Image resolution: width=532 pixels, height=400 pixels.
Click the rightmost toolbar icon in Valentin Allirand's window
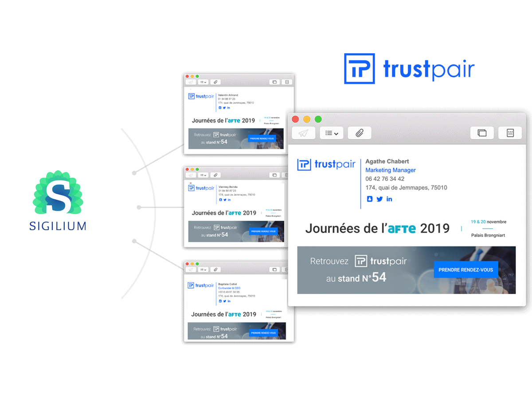pyautogui.click(x=287, y=82)
